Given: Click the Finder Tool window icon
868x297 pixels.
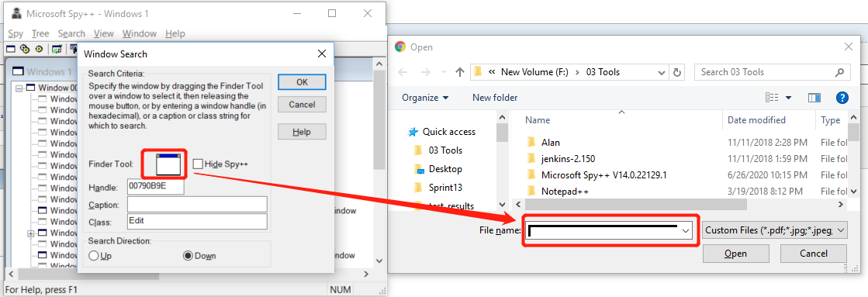Looking at the screenshot, I should [x=169, y=164].
